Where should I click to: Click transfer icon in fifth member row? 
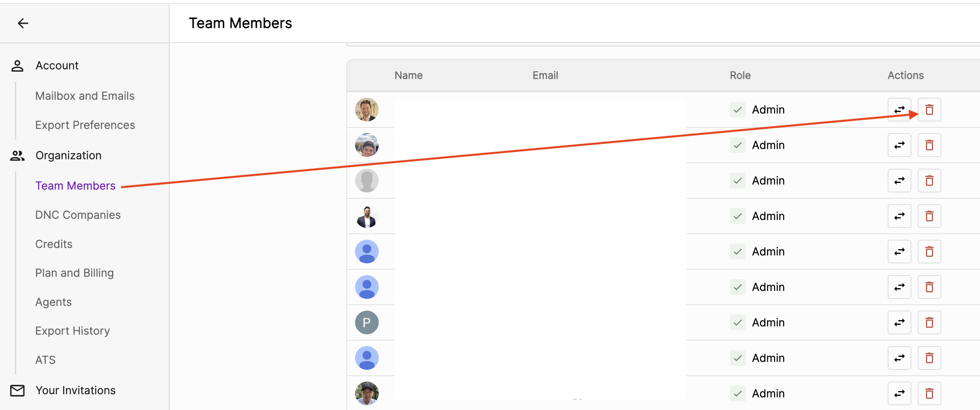tap(899, 252)
